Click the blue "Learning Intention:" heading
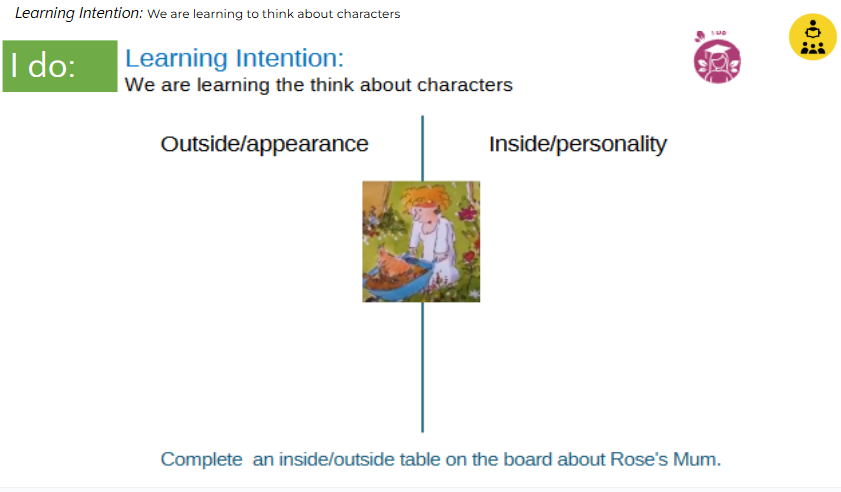The image size is (841, 492). [x=234, y=59]
